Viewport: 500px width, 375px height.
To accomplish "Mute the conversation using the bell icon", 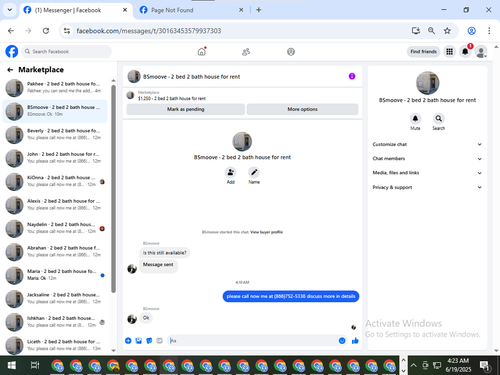I will click(x=415, y=118).
